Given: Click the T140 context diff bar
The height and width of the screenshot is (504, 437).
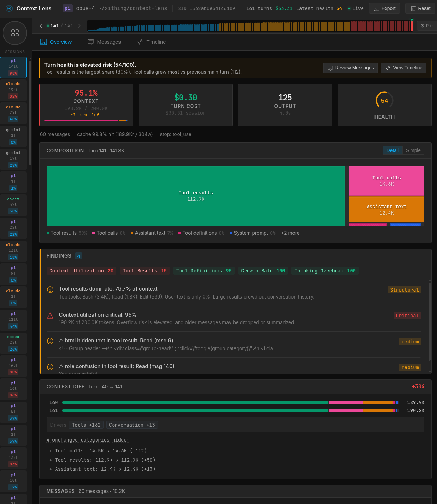Looking at the screenshot, I should (x=231, y=402).
